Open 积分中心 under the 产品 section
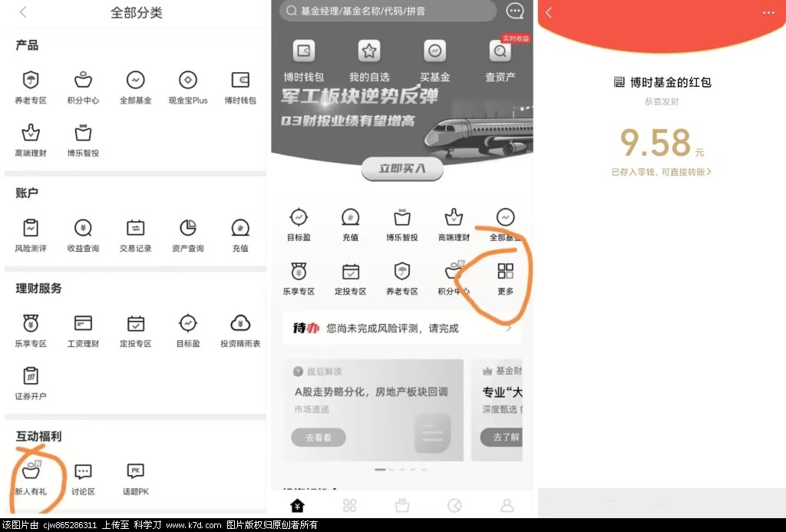Viewport: 786px width, 532px height. [83, 88]
